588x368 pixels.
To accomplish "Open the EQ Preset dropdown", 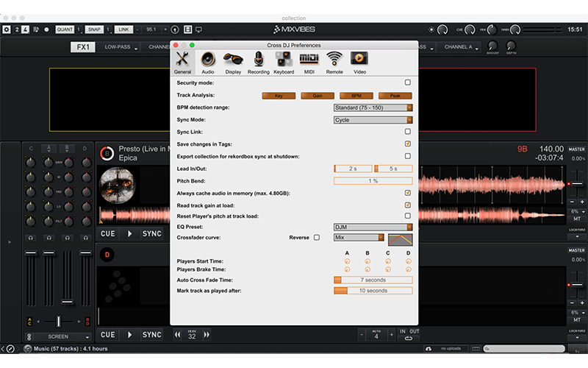I will pyautogui.click(x=373, y=227).
